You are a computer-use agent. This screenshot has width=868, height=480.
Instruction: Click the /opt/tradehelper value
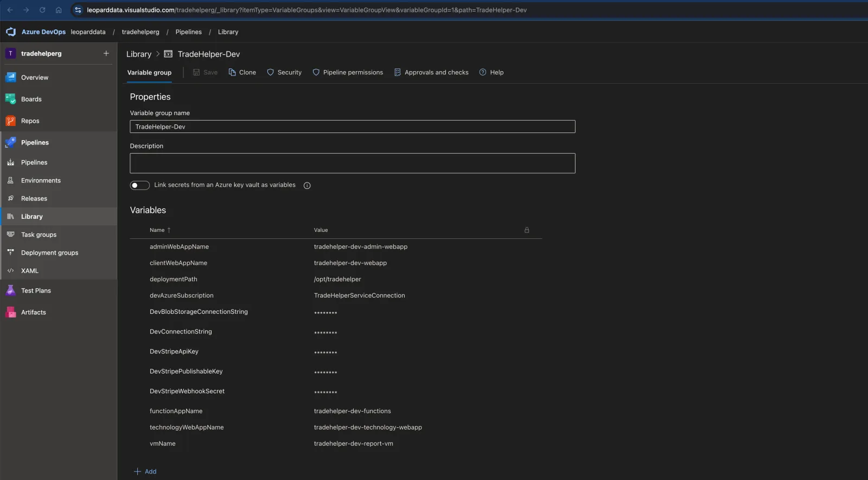coord(337,279)
